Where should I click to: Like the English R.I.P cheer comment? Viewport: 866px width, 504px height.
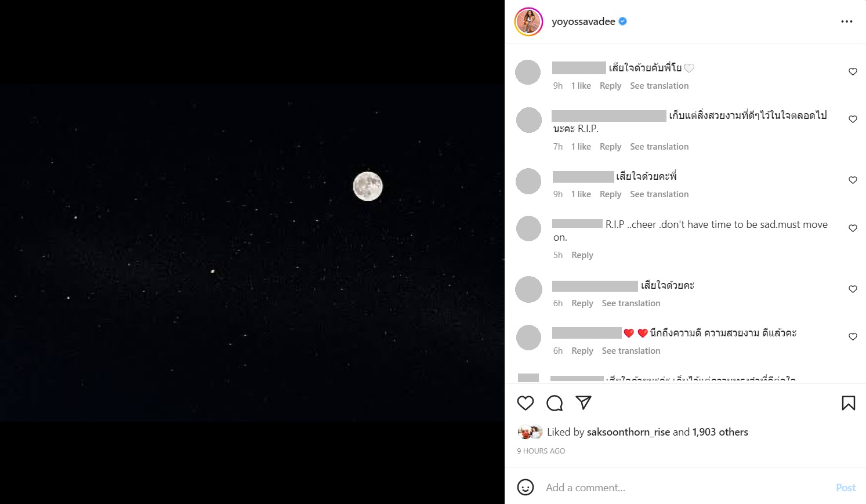point(853,229)
